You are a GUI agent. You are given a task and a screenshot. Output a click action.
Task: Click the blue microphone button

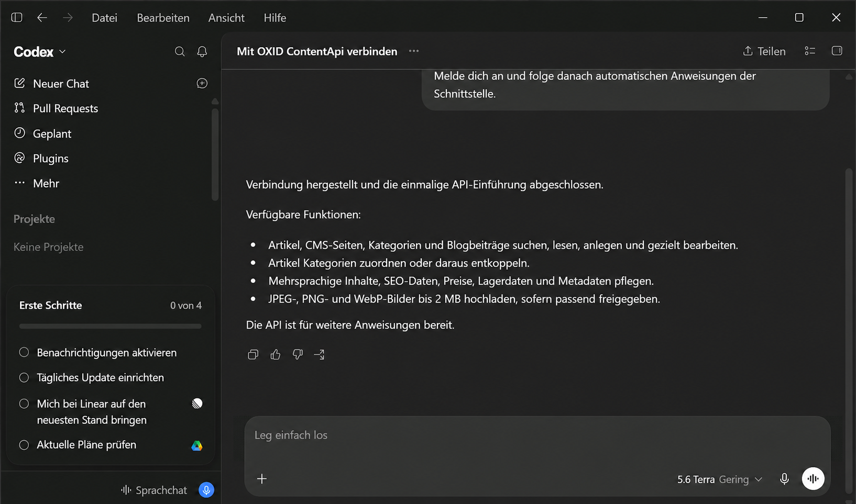[206, 490]
